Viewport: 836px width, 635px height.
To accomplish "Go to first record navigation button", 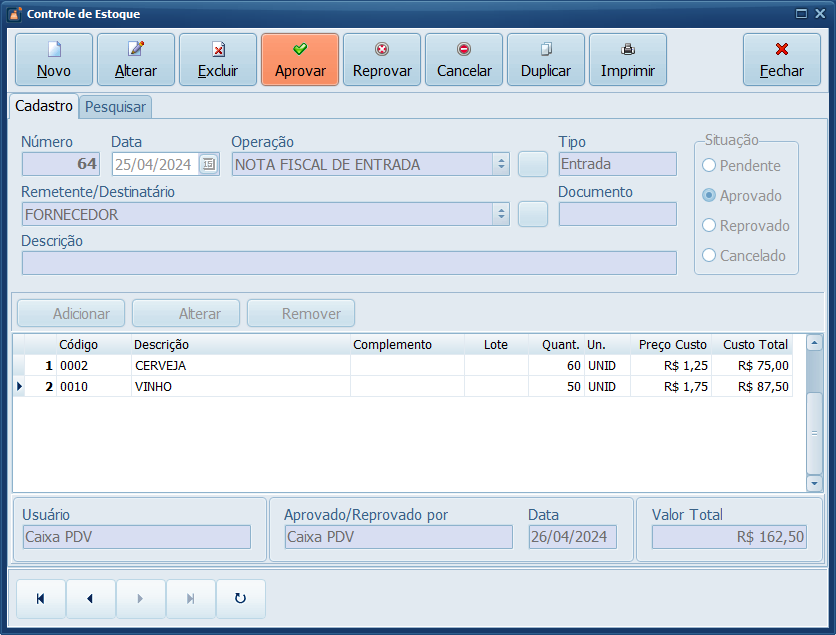I will click(41, 599).
